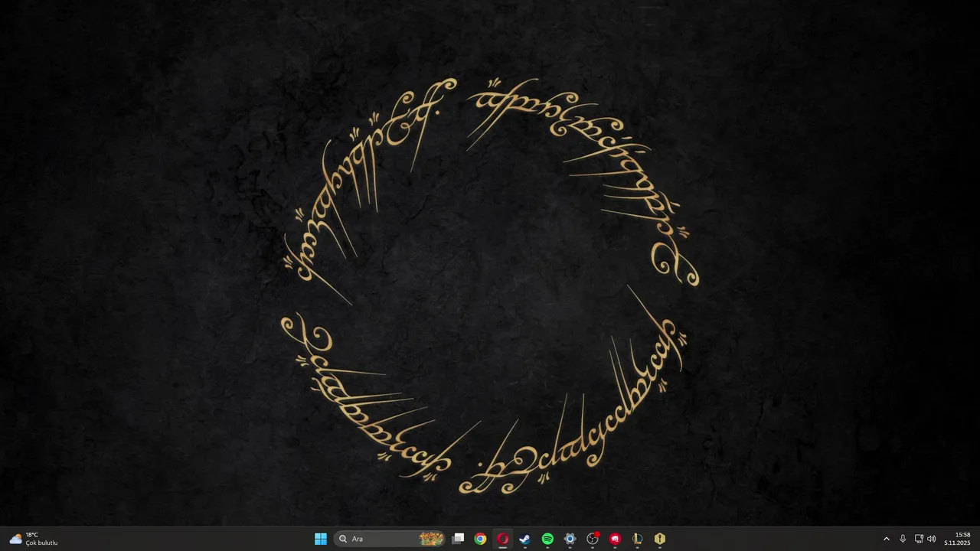Open Spotify from the taskbar
This screenshot has width=980, height=551.
click(x=547, y=539)
